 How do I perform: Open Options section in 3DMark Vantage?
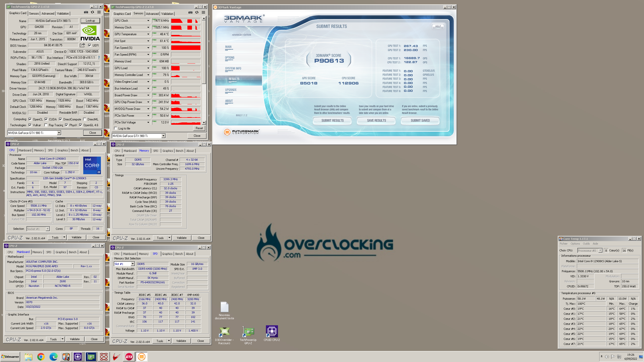pyautogui.click(x=230, y=58)
